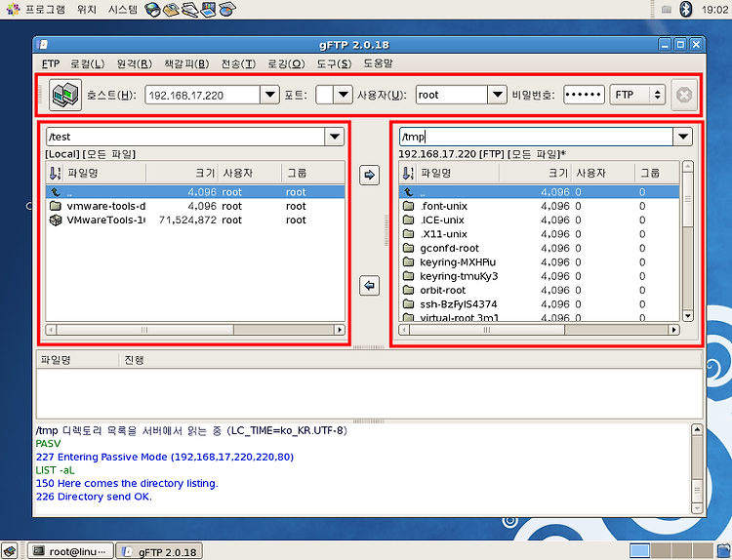
Task: Select VMwareTools package file icon
Action: (x=56, y=220)
